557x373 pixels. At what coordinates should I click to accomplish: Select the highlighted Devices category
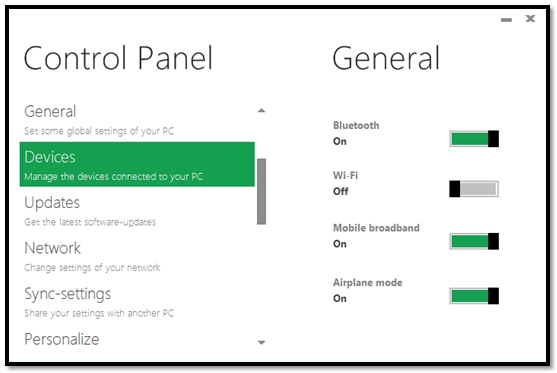tap(137, 164)
